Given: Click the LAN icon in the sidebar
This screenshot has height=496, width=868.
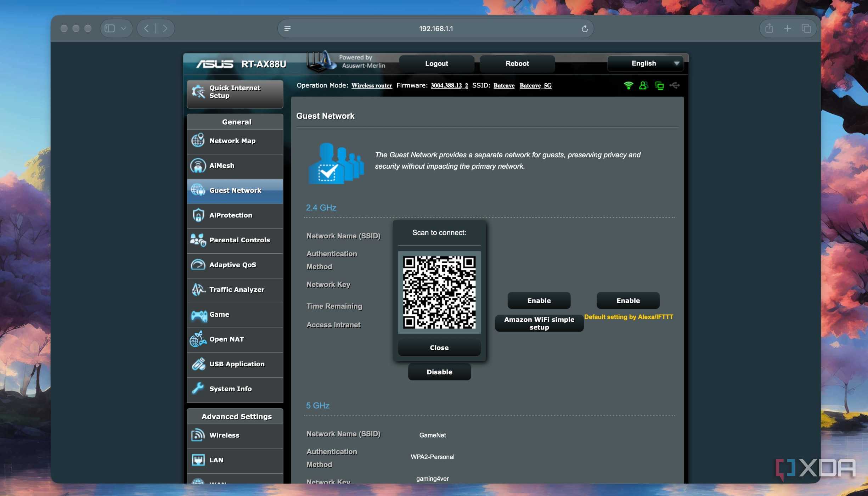Looking at the screenshot, I should click(198, 460).
